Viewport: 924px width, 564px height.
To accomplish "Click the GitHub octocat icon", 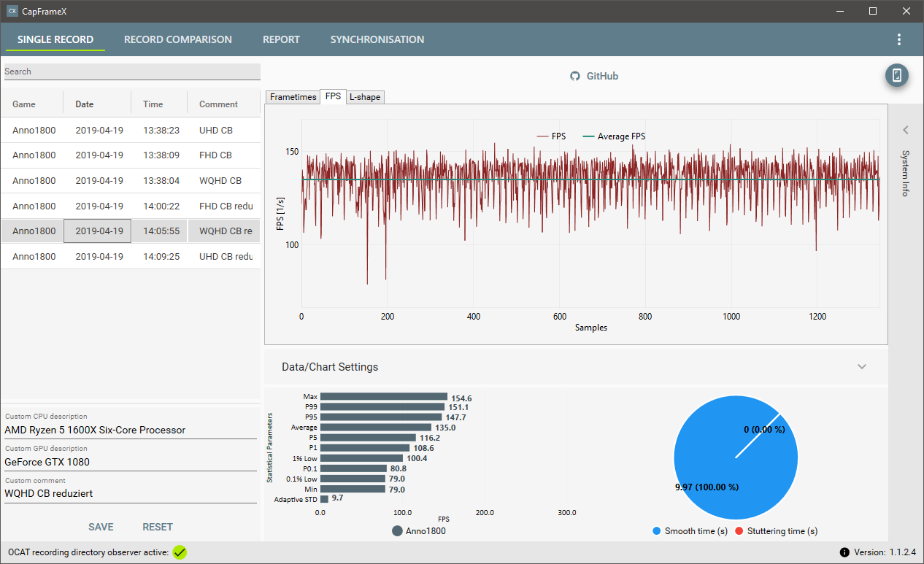I will 575,76.
